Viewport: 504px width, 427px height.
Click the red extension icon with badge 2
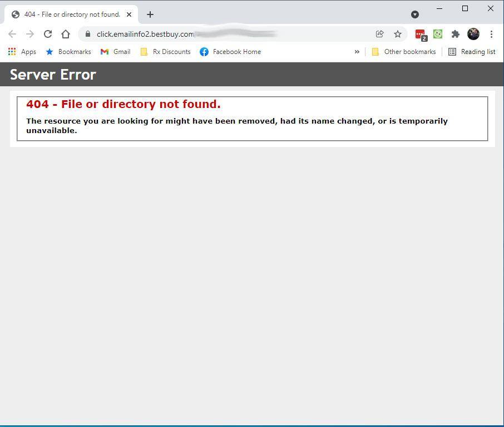click(x=420, y=35)
